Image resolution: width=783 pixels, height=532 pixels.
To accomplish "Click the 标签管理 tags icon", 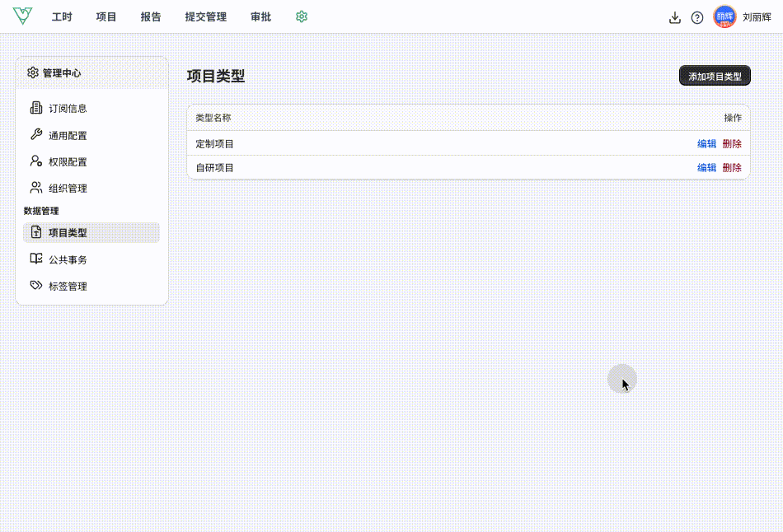I will [36, 285].
